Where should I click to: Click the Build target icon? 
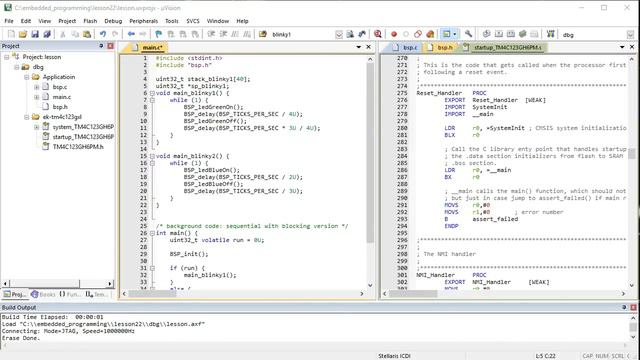pyautogui.click(x=499, y=34)
